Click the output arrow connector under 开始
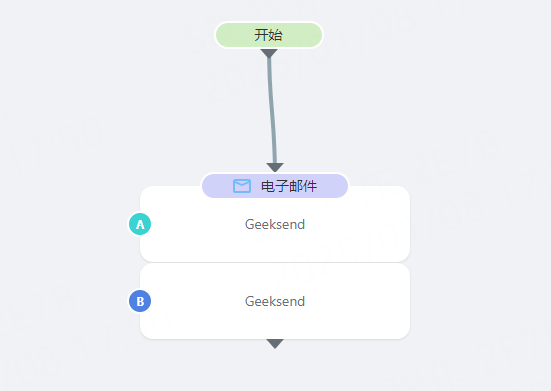 pyautogui.click(x=269, y=53)
